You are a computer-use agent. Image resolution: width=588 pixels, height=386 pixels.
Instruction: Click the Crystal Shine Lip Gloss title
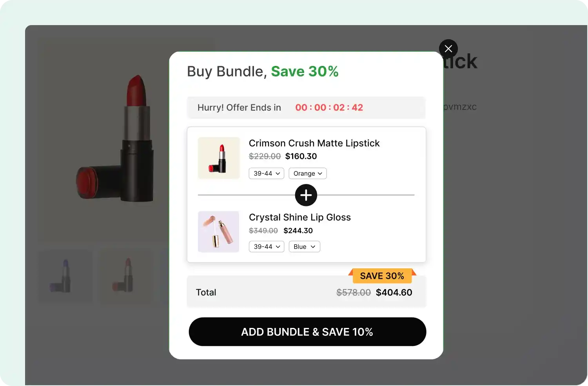(300, 217)
